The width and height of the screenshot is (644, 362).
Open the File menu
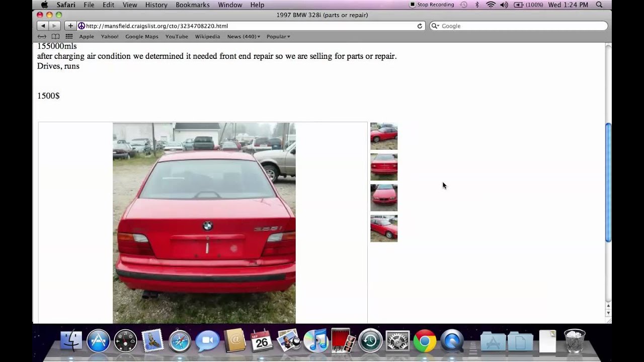click(x=89, y=5)
